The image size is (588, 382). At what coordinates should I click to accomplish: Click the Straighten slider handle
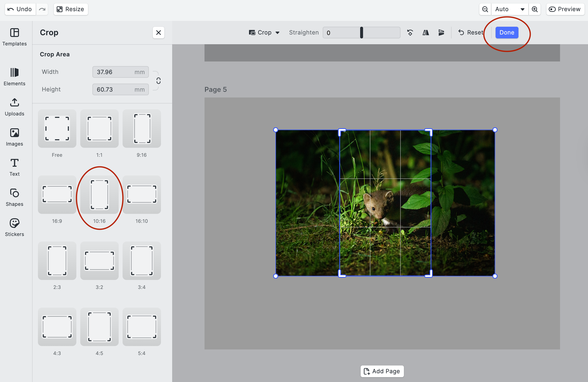361,33
